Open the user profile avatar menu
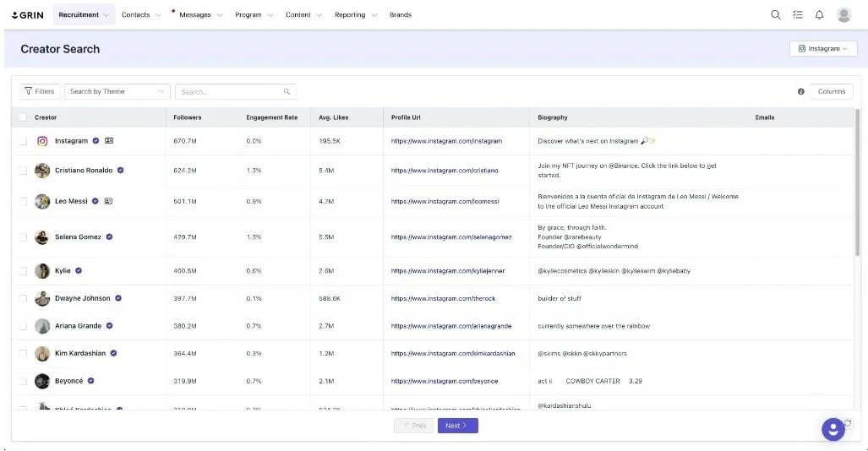Image resolution: width=868 pixels, height=451 pixels. (843, 15)
